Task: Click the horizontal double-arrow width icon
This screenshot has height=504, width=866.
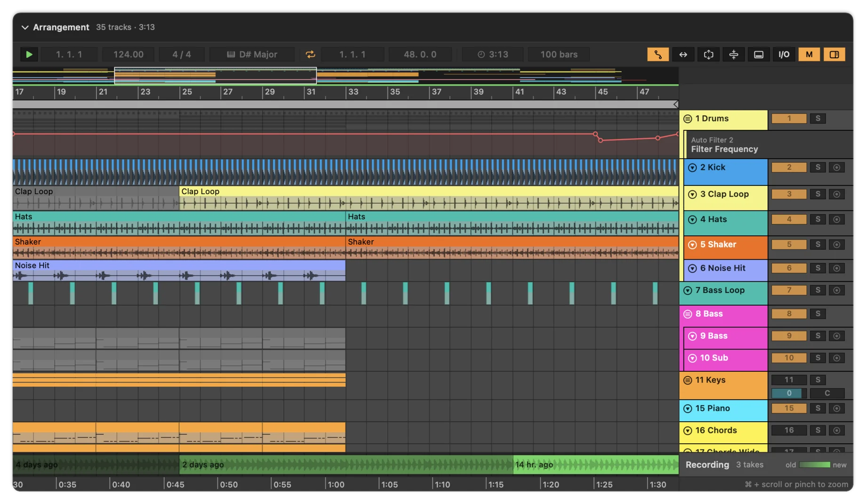Action: click(683, 55)
